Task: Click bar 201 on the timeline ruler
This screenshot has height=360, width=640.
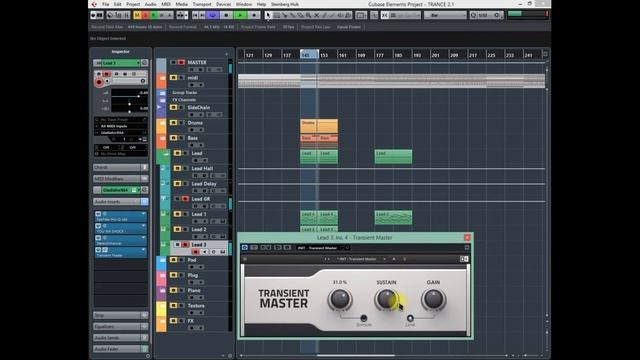Action: (x=436, y=55)
